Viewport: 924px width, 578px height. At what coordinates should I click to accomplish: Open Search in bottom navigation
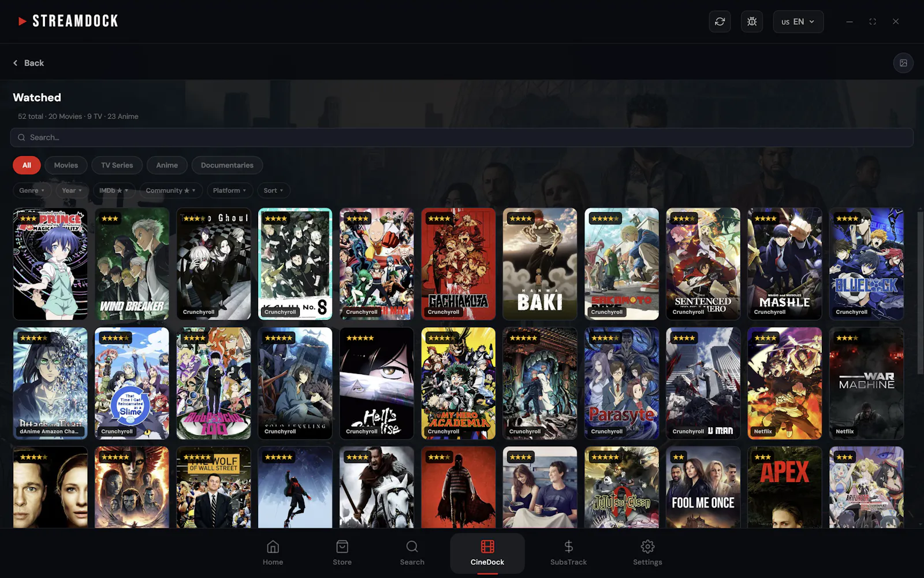(x=412, y=553)
